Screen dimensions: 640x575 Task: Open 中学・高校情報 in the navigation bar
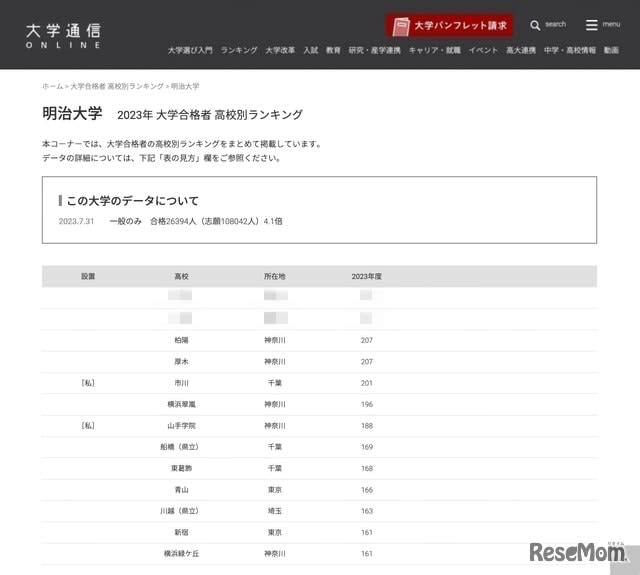pyautogui.click(x=570, y=50)
